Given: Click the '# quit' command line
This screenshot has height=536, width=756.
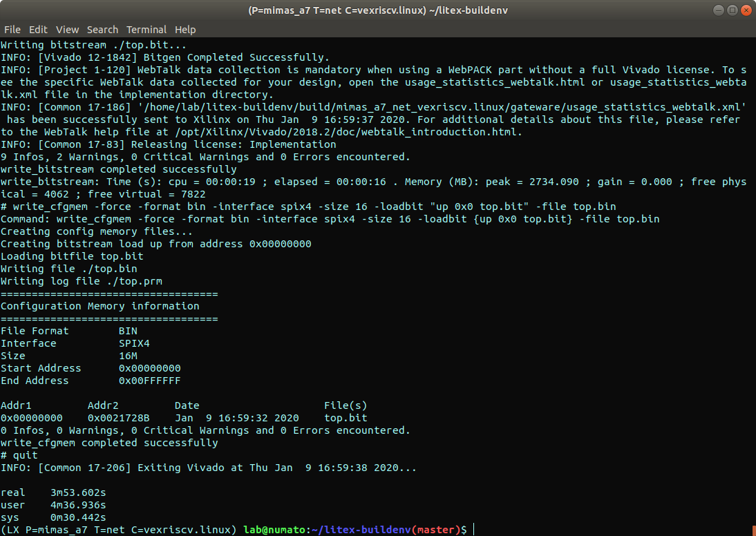Looking at the screenshot, I should [x=19, y=455].
